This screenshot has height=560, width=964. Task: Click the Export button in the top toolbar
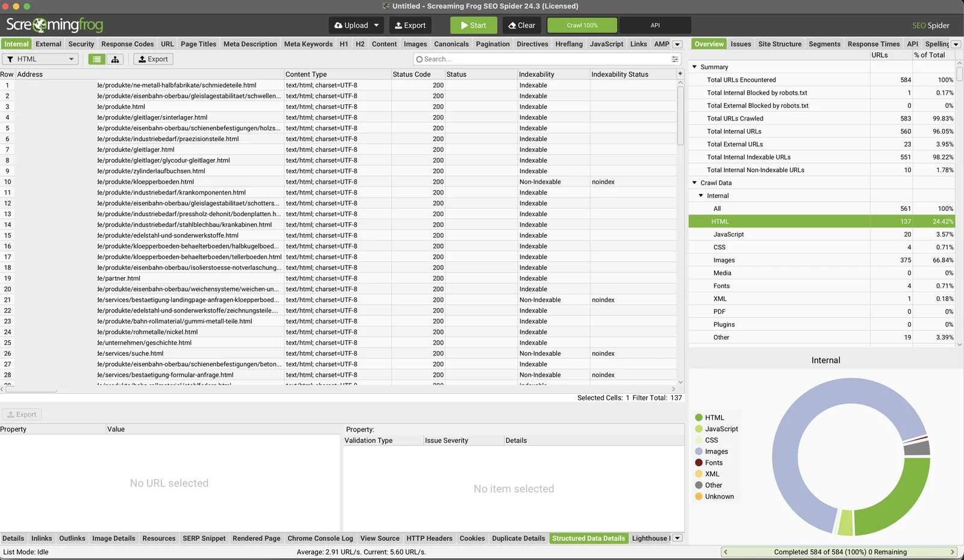click(410, 25)
